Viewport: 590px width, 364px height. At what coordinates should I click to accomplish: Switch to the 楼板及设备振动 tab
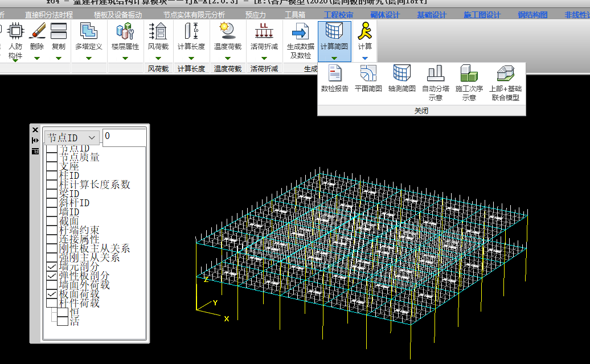click(118, 15)
